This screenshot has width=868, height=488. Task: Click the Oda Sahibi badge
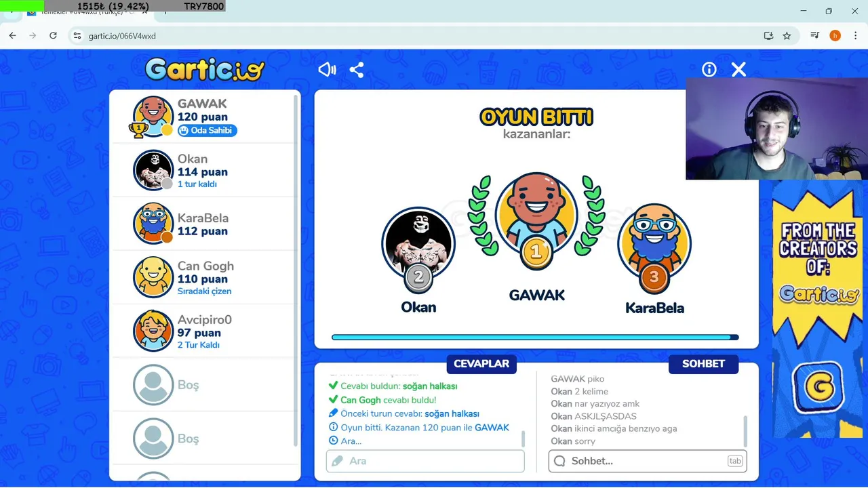point(208,130)
